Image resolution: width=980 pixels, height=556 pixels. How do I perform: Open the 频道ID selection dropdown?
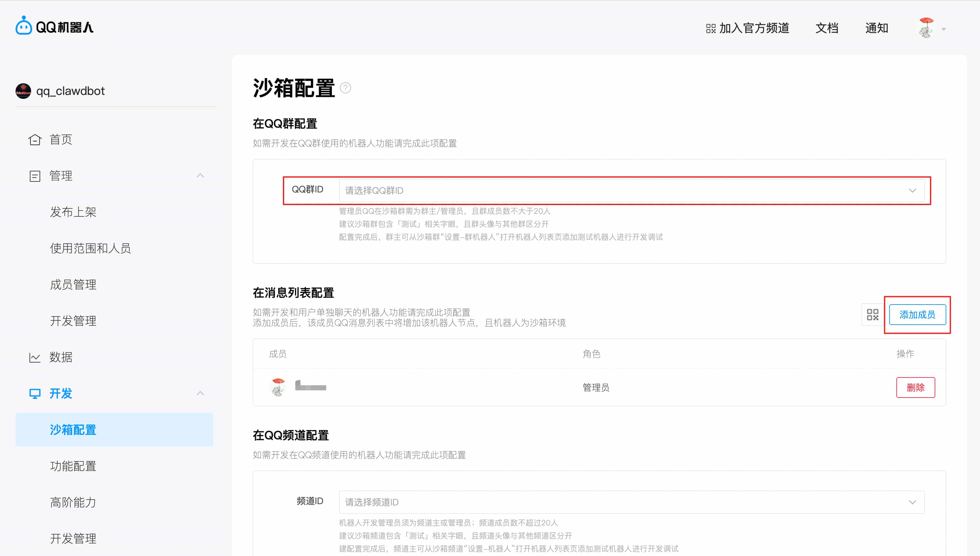(631, 502)
